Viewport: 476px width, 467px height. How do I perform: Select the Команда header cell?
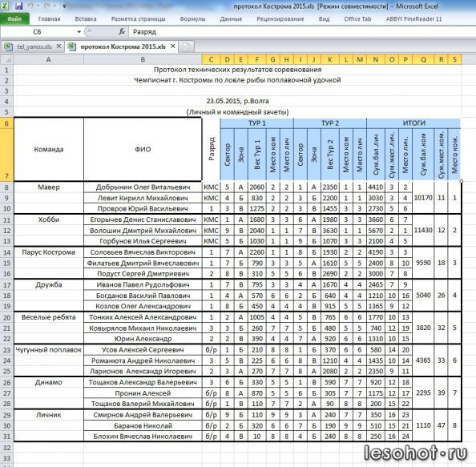click(49, 149)
